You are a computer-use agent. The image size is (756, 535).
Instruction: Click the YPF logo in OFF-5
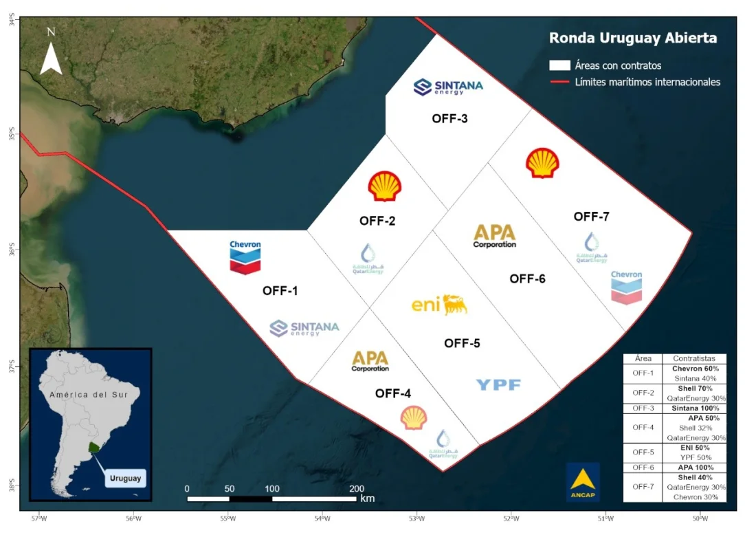[x=498, y=384]
